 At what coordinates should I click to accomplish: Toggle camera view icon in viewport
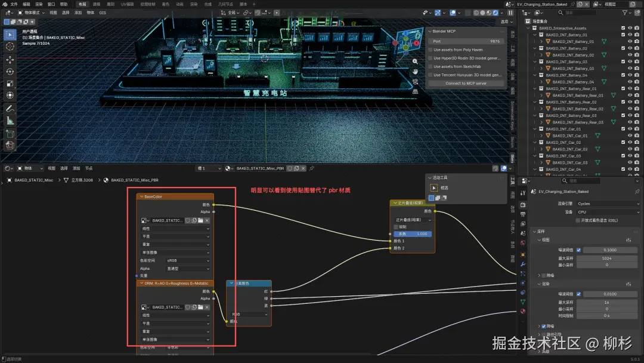tap(415, 81)
